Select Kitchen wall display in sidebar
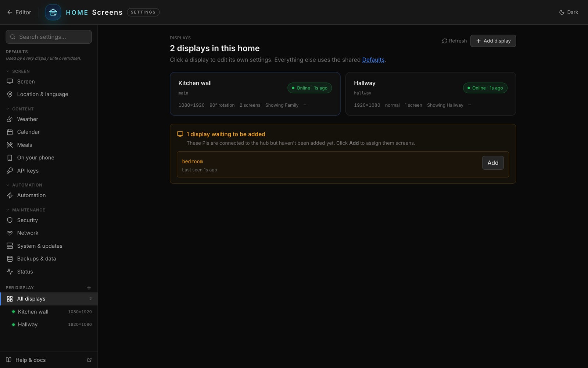Screen dimensions: 588x368 49,312
